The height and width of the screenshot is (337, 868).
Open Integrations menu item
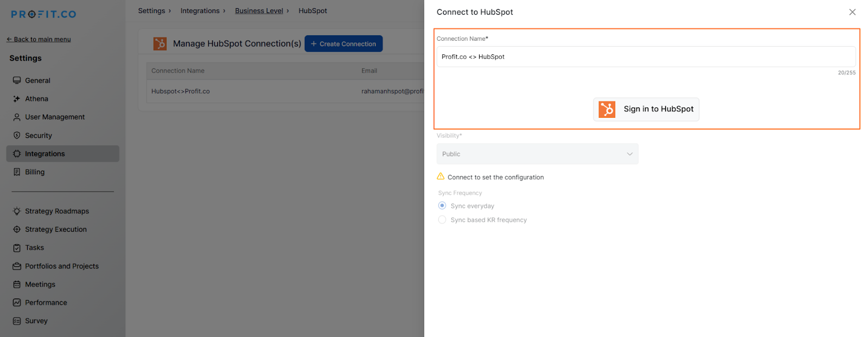coord(63,154)
